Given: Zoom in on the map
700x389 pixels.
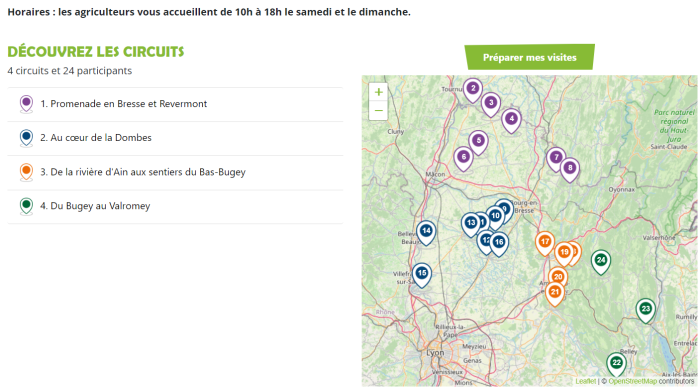Looking at the screenshot, I should click(379, 92).
